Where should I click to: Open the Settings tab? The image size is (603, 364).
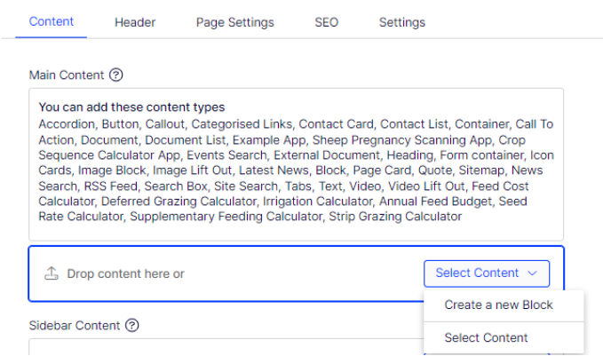click(402, 22)
